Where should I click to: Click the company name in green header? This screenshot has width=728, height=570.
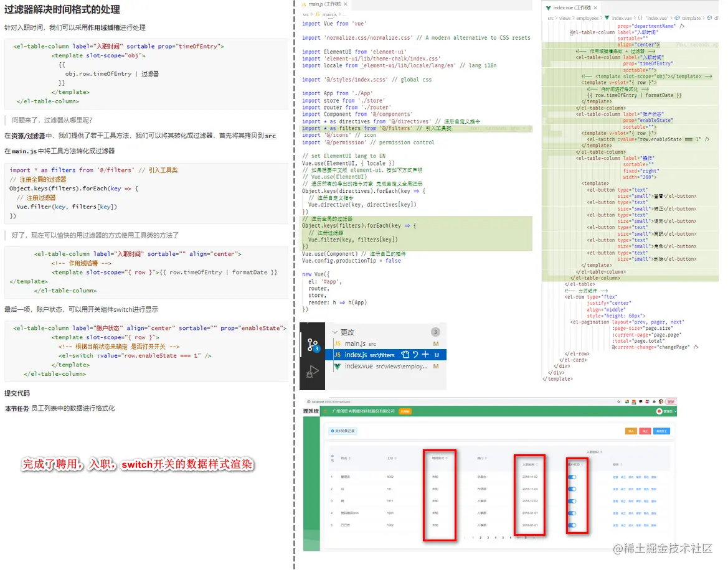[363, 411]
